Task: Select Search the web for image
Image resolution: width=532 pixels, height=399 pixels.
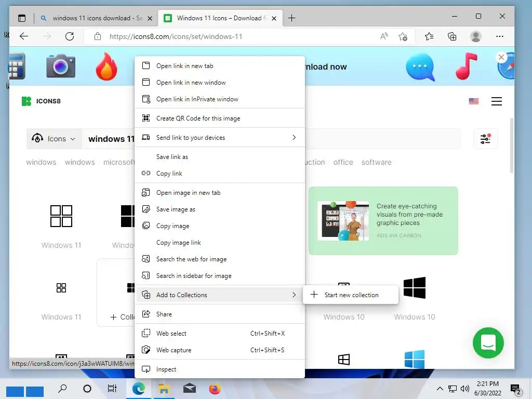Action: point(220,259)
